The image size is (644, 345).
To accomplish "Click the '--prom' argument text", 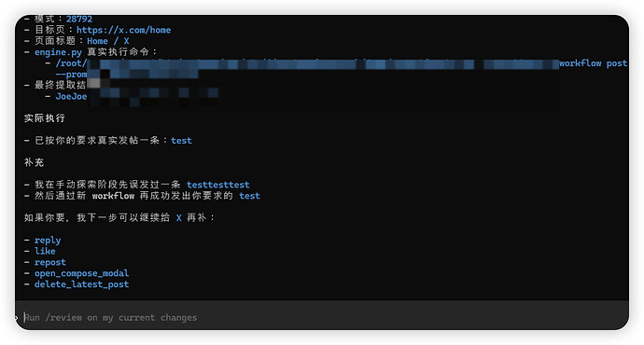I will coord(71,75).
